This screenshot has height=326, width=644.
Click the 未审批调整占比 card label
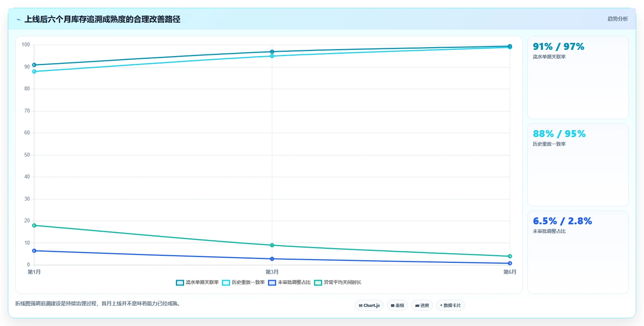pyautogui.click(x=549, y=231)
